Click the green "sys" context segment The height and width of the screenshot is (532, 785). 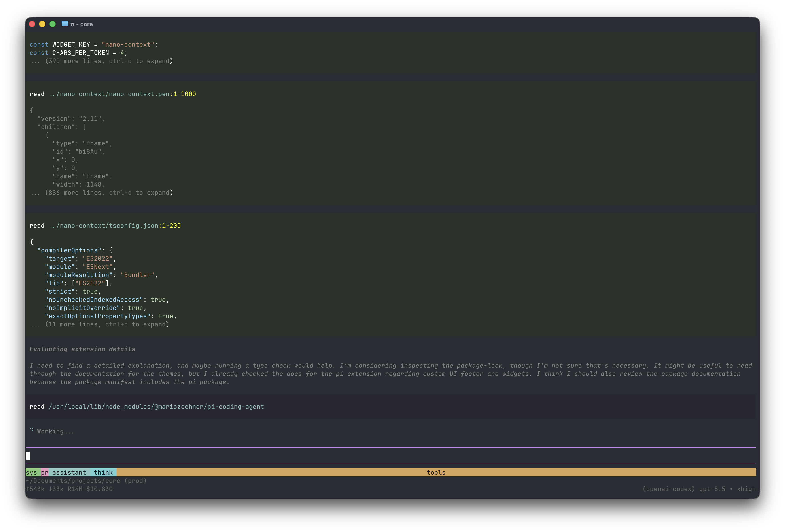pos(33,473)
